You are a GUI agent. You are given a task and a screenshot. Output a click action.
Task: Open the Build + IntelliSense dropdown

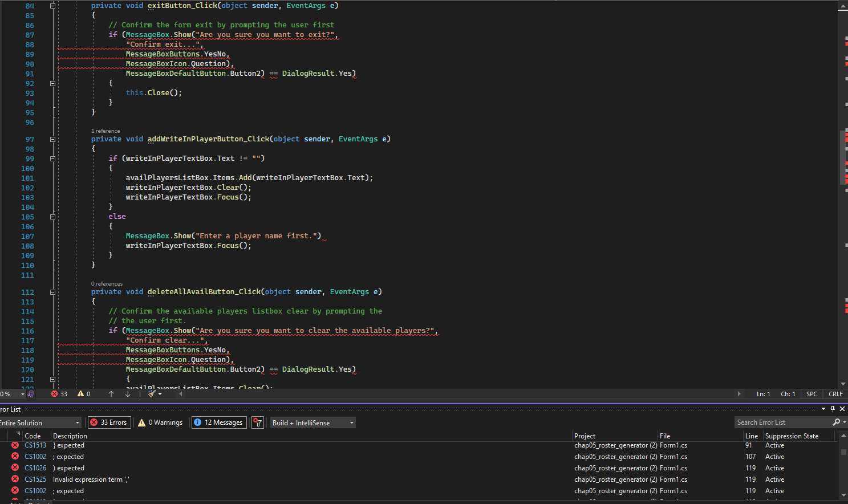(313, 422)
